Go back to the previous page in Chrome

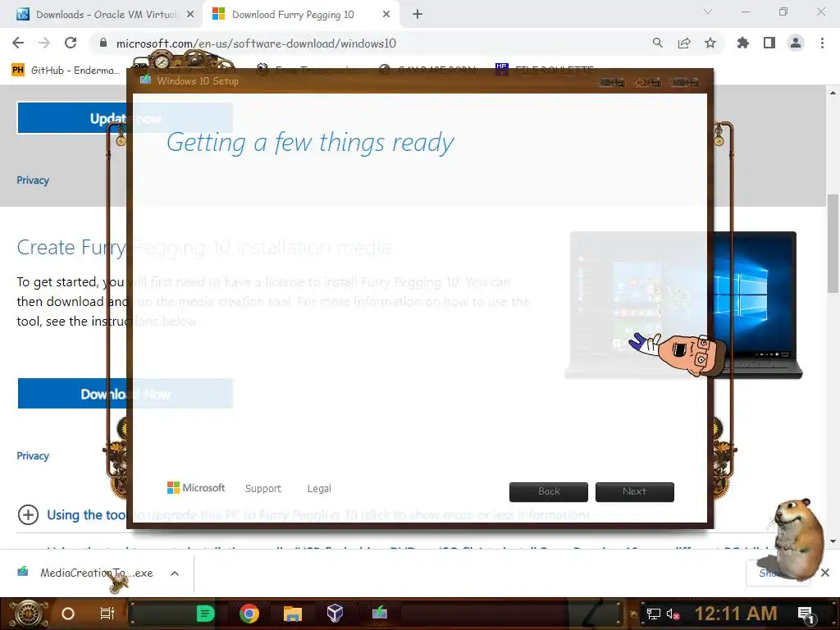(18, 43)
